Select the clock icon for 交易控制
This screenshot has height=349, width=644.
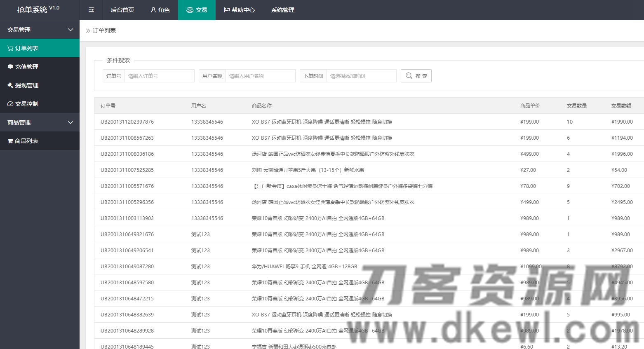[x=10, y=103]
